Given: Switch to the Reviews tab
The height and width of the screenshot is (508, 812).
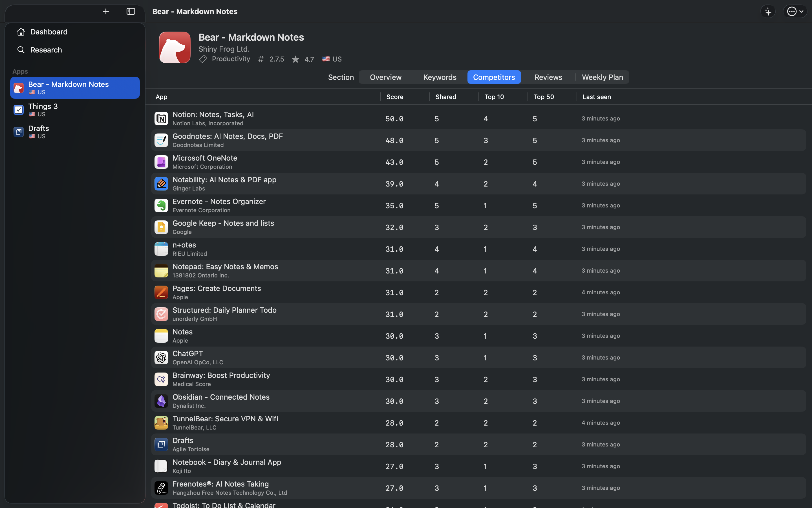Looking at the screenshot, I should 548,77.
